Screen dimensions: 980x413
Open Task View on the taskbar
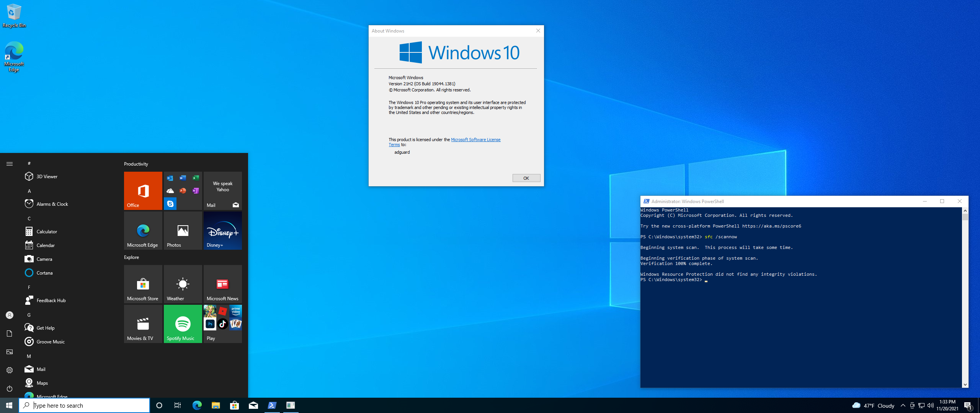click(178, 405)
